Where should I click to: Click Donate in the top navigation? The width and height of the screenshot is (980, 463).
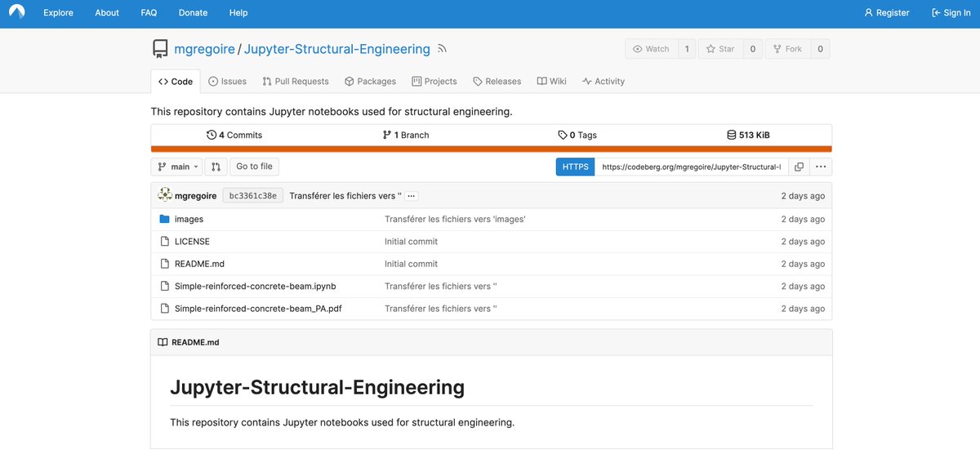tap(193, 13)
